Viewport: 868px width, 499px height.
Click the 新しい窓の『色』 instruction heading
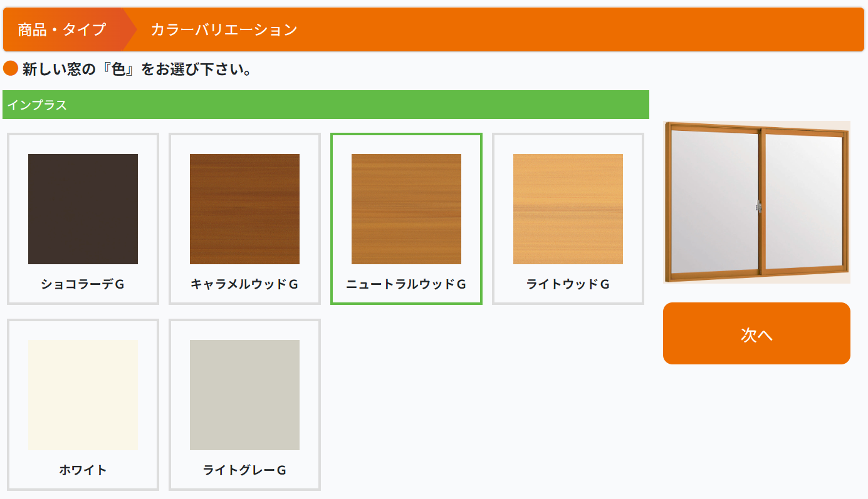tap(137, 69)
